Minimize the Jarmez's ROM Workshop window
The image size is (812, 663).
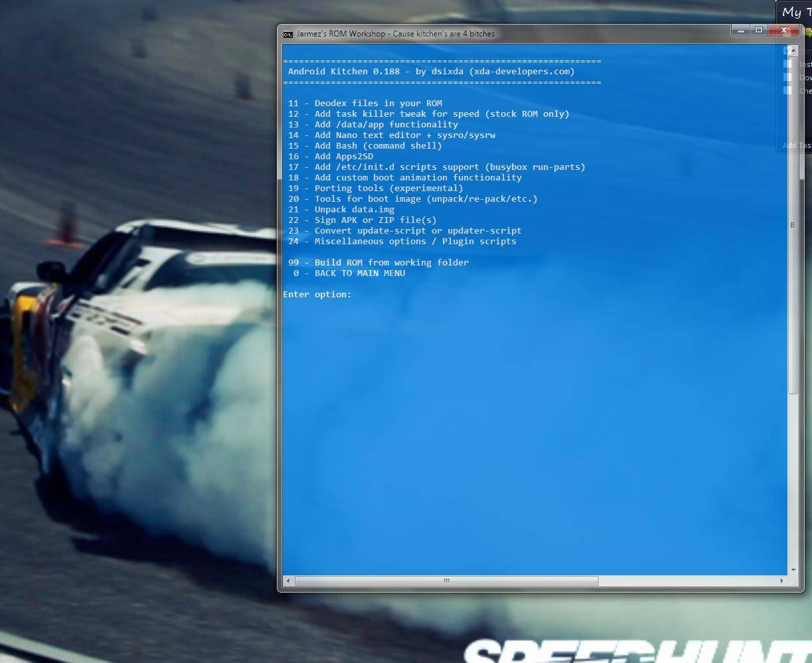pos(741,31)
